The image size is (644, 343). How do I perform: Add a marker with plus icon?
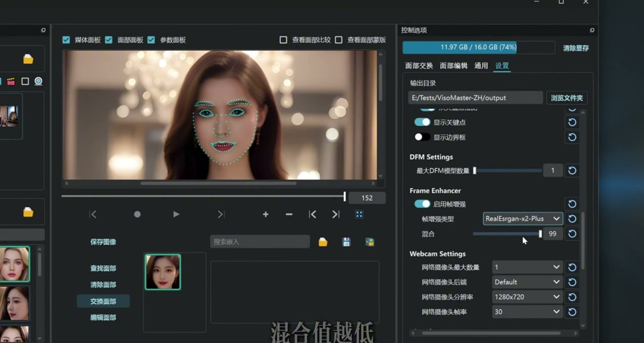pyautogui.click(x=266, y=214)
